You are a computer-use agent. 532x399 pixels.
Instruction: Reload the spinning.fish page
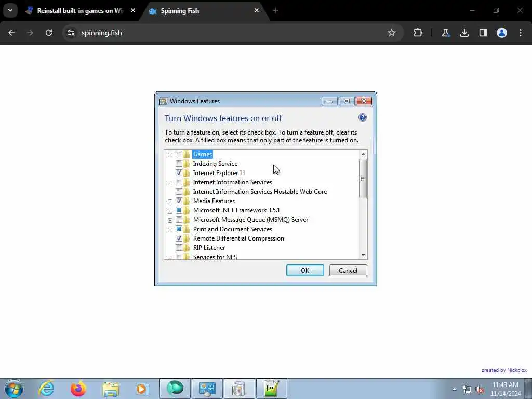[x=49, y=33]
